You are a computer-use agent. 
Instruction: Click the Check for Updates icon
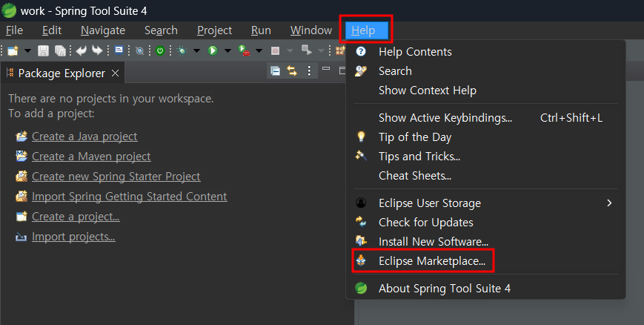361,222
